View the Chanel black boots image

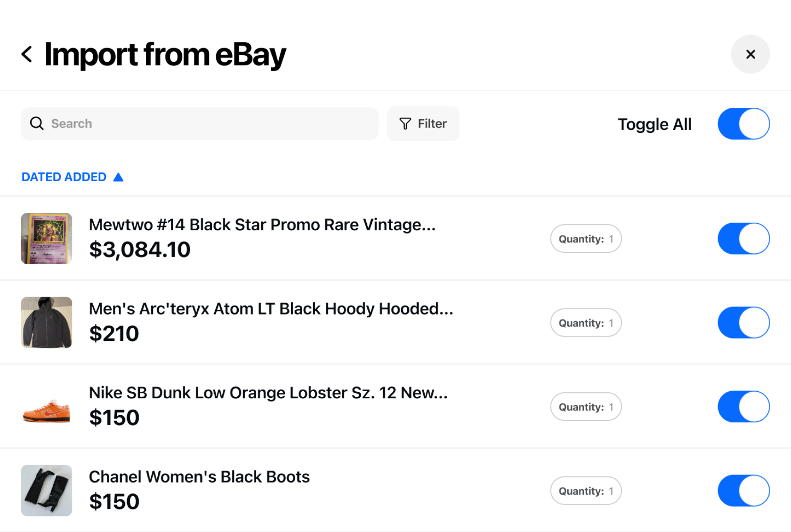point(47,491)
